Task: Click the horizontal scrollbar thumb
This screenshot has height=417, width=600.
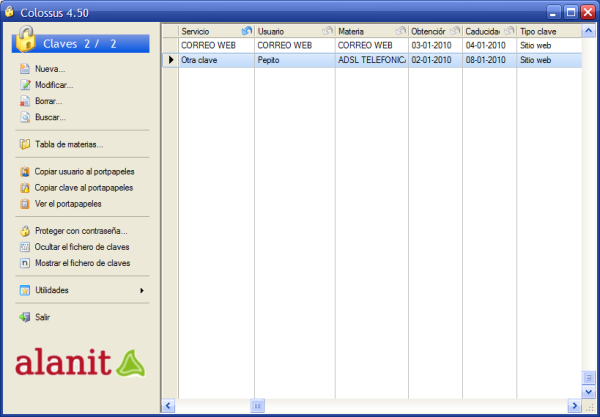Action: (x=257, y=406)
